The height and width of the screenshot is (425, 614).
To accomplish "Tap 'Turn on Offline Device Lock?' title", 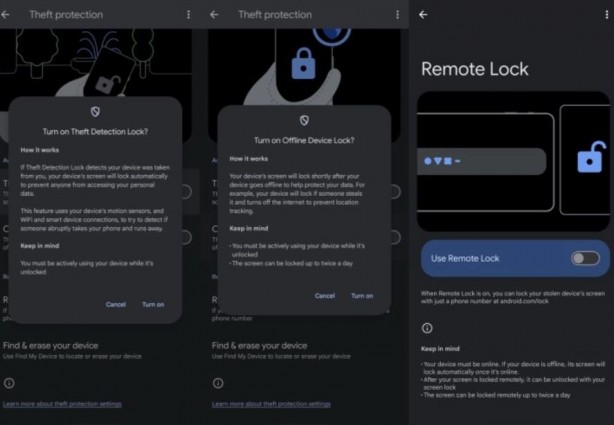I will tap(304, 140).
